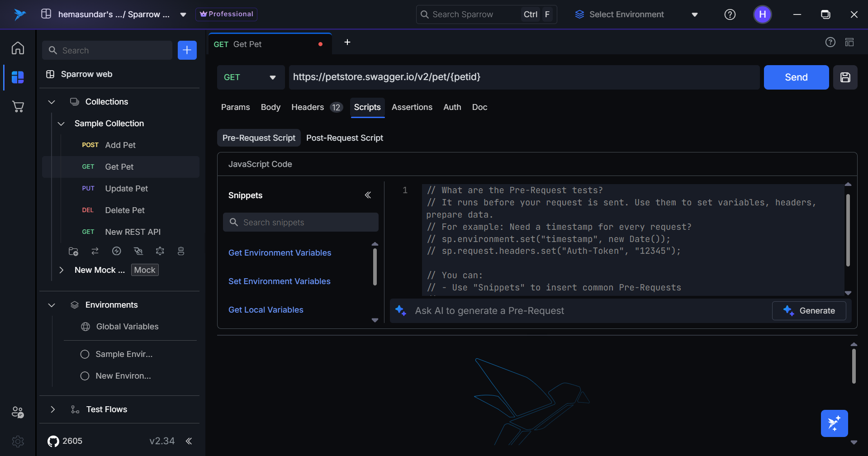Image resolution: width=868 pixels, height=456 pixels.
Task: Click the Search snippets input field
Action: pyautogui.click(x=300, y=223)
